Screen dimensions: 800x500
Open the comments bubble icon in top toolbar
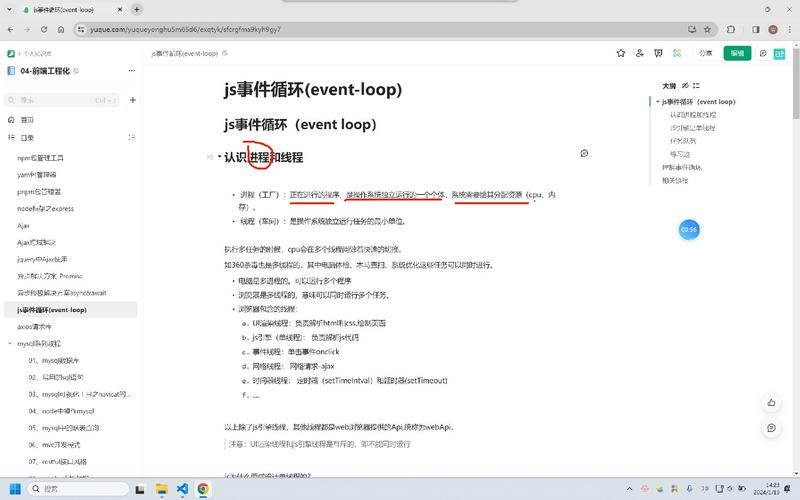click(x=763, y=53)
